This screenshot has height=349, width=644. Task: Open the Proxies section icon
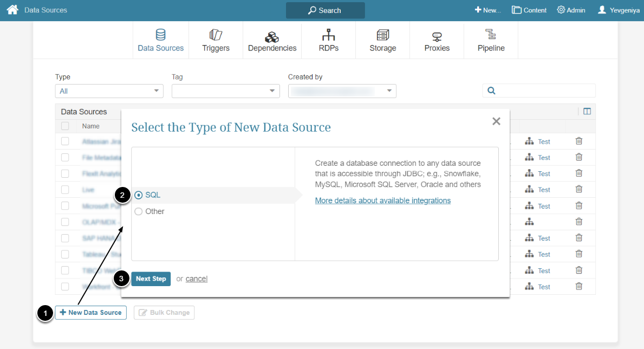click(x=437, y=36)
